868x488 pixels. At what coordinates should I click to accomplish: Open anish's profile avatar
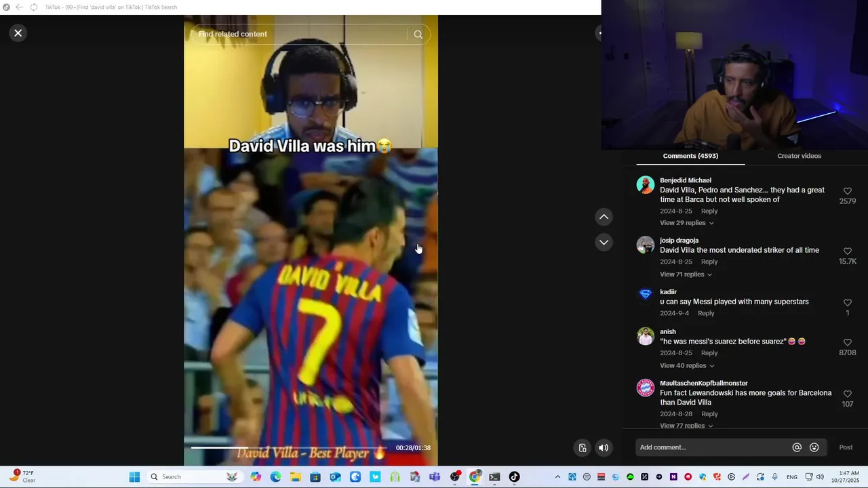point(646,336)
